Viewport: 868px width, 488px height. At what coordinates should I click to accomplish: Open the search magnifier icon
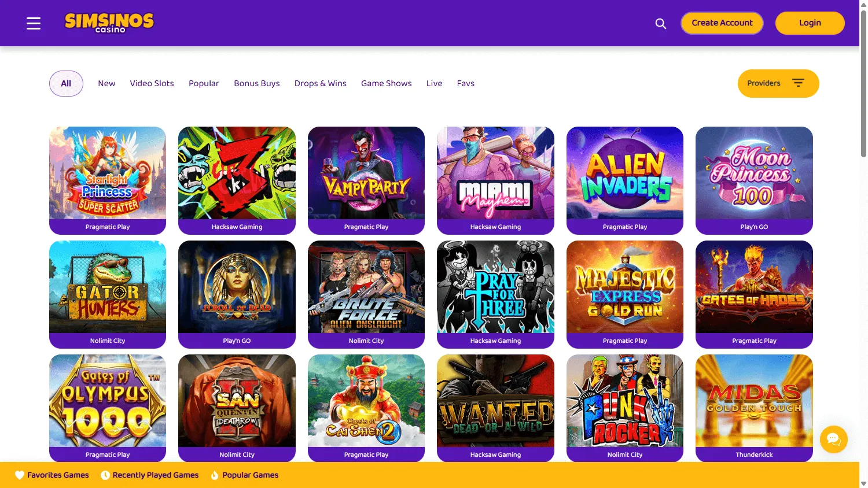(660, 24)
